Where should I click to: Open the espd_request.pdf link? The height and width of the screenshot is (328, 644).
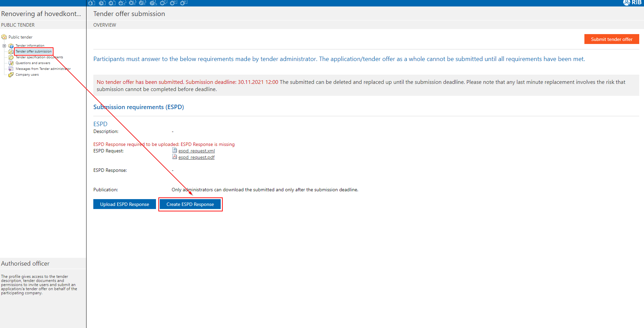point(197,157)
